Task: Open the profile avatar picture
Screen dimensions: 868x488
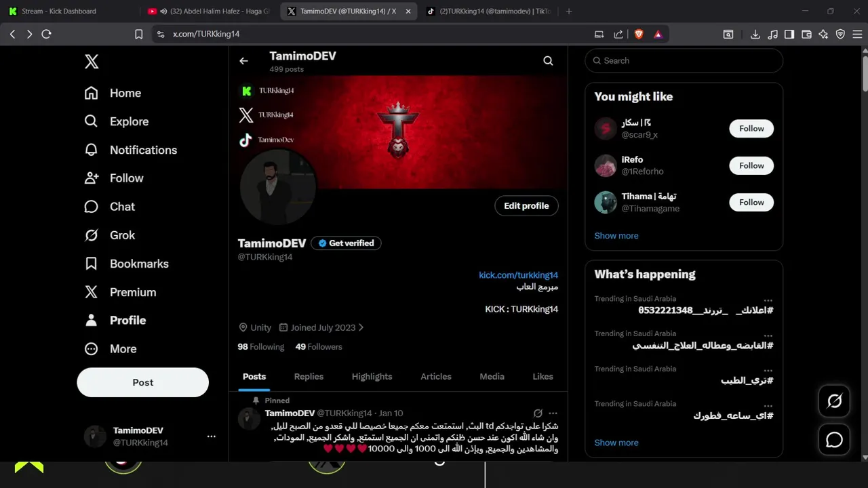Action: (x=277, y=187)
